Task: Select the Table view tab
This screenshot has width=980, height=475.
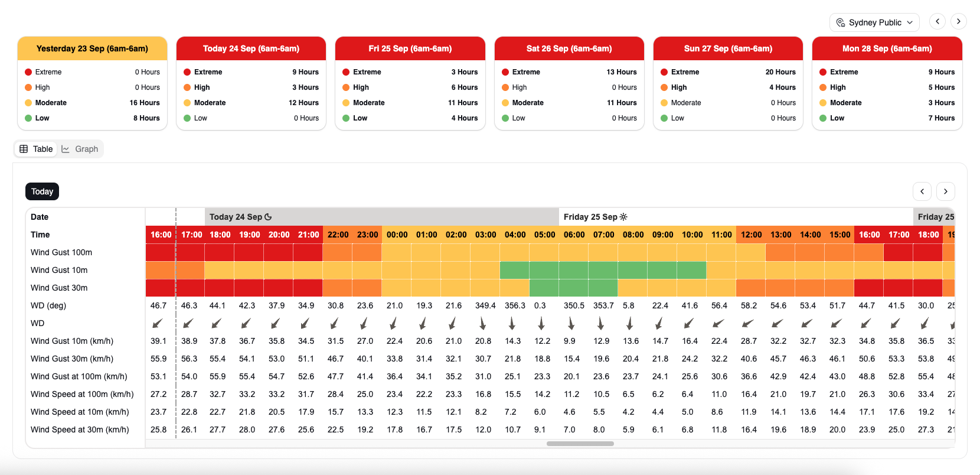Action: point(36,149)
